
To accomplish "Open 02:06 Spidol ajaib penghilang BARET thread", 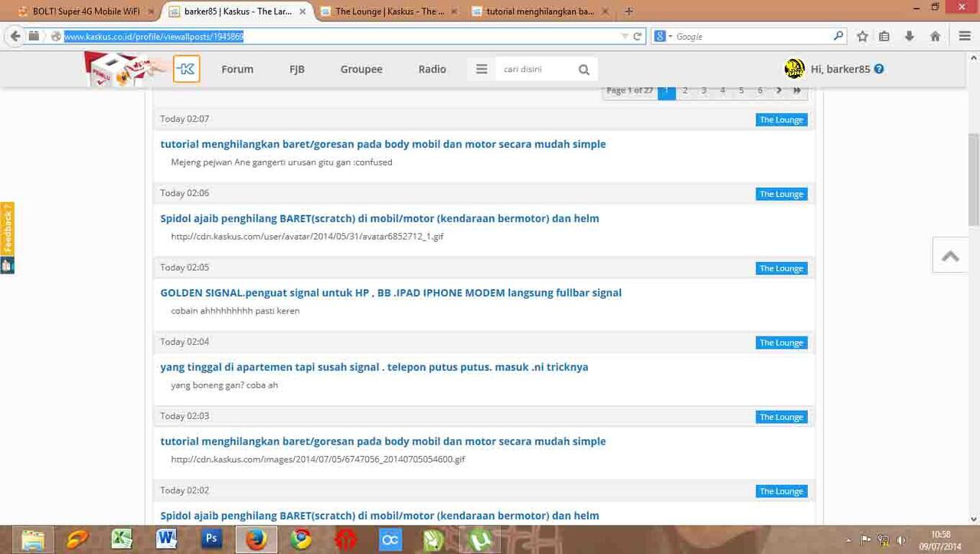I will (380, 218).
